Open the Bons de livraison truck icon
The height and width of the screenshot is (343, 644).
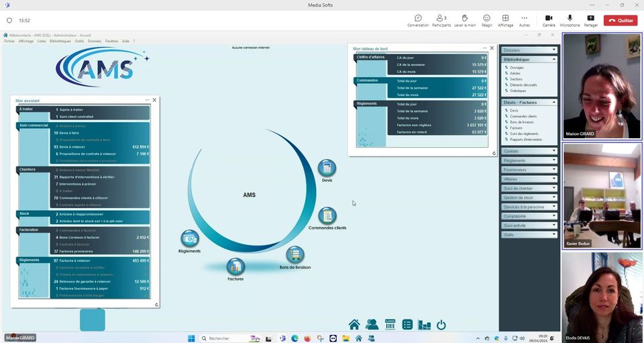point(295,255)
